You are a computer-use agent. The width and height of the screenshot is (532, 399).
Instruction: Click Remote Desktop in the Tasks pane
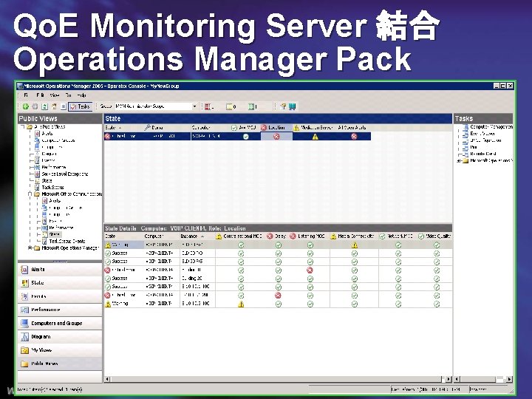[x=483, y=154]
